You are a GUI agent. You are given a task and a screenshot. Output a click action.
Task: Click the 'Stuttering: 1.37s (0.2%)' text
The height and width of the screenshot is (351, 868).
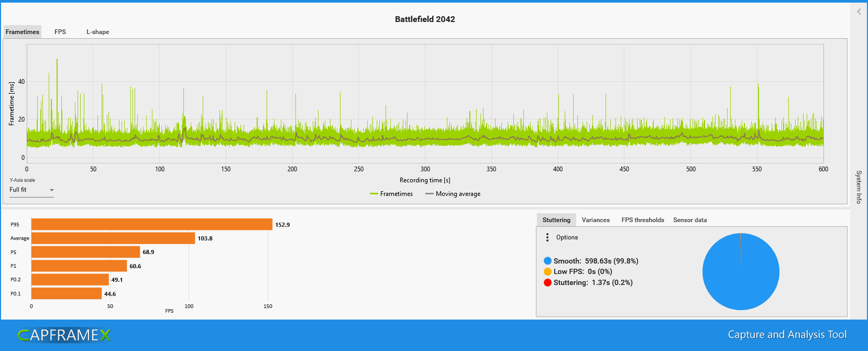[593, 282]
